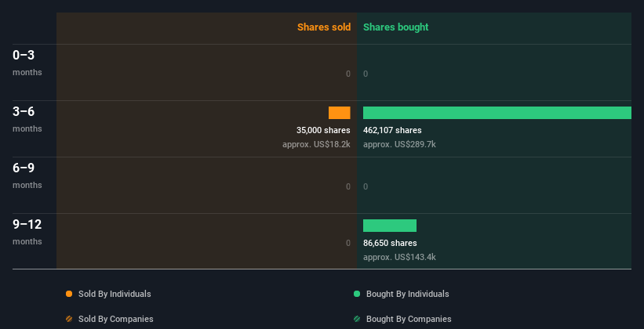Screen dimensions: 644x329
Task: Click the 35,000 shares value text
Action: pos(323,131)
